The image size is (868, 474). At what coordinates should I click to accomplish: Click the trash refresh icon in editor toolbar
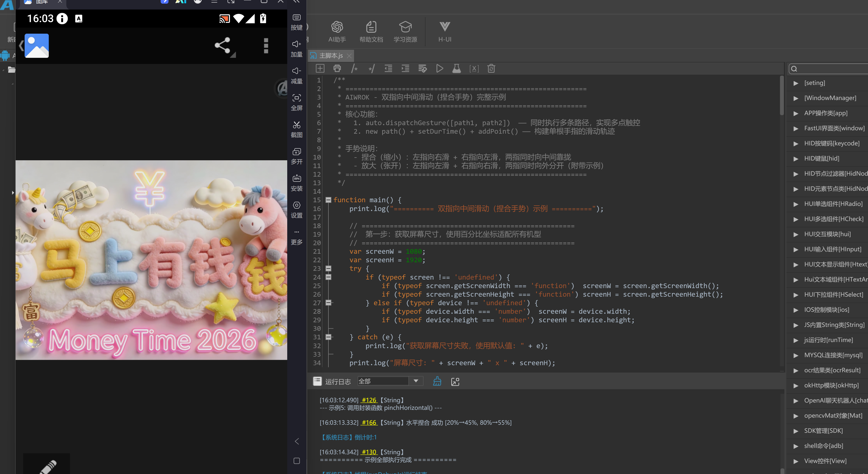pyautogui.click(x=491, y=69)
